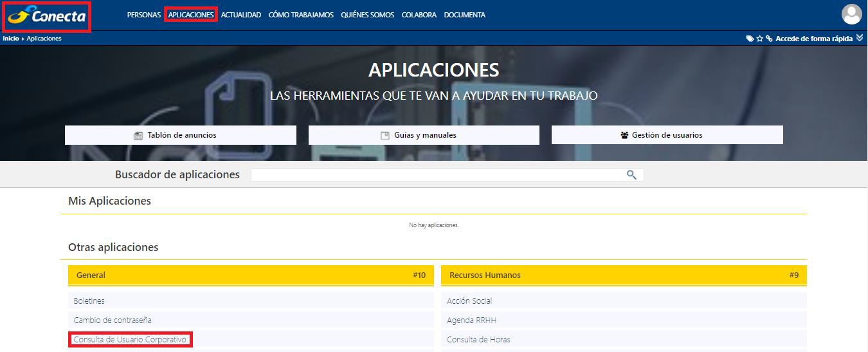Click the tags icon in quick access bar

point(750,39)
